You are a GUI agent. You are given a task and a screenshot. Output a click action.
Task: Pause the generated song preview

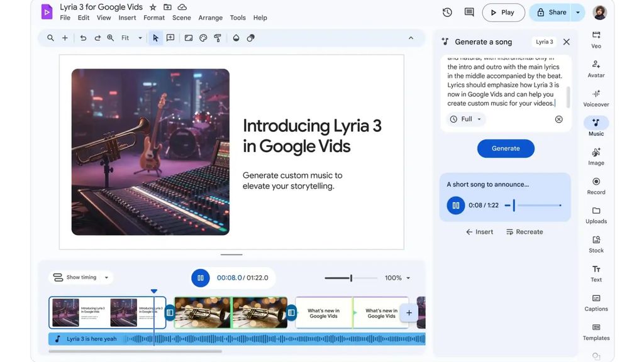tap(456, 206)
